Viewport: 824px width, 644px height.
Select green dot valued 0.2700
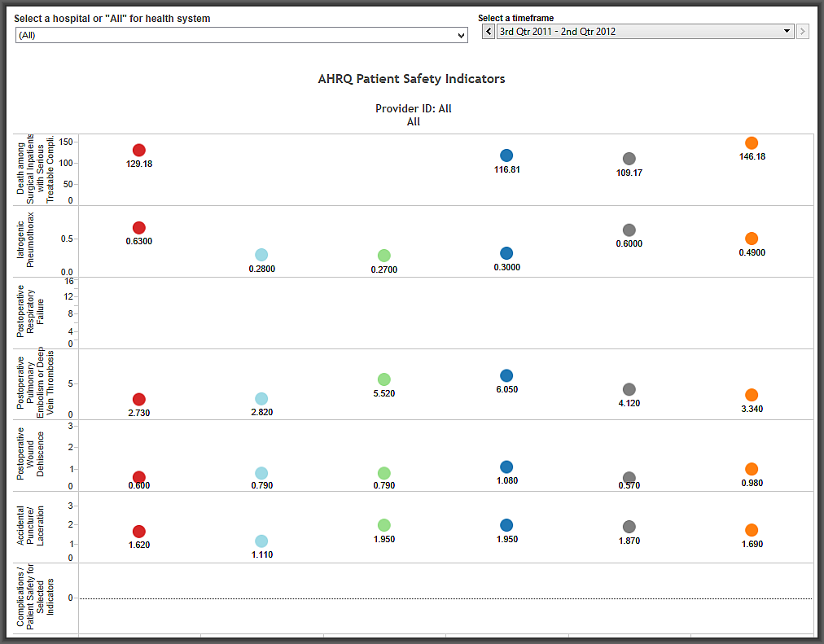pyautogui.click(x=384, y=256)
